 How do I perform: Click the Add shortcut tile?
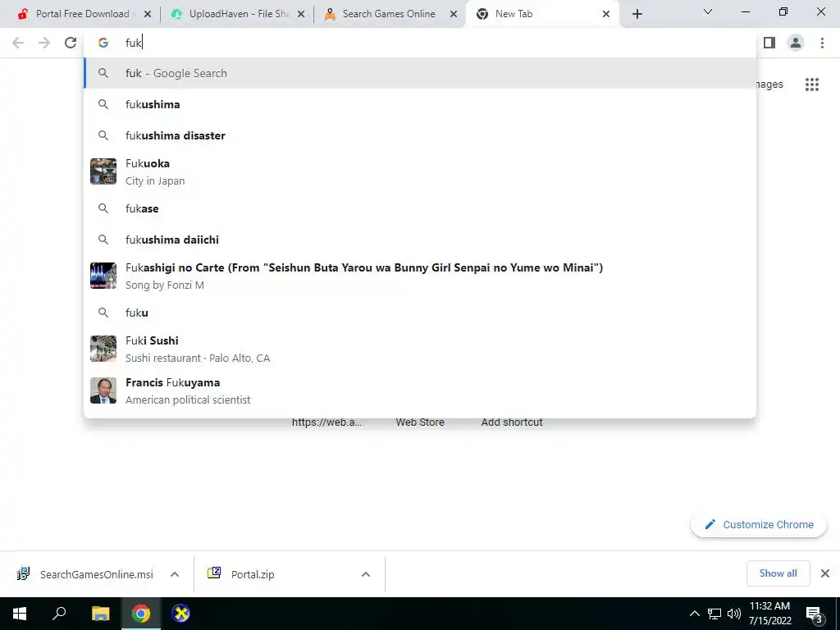(512, 422)
